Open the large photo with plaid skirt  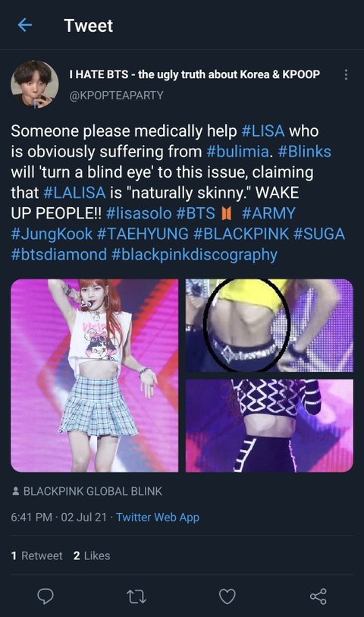pyautogui.click(x=94, y=376)
